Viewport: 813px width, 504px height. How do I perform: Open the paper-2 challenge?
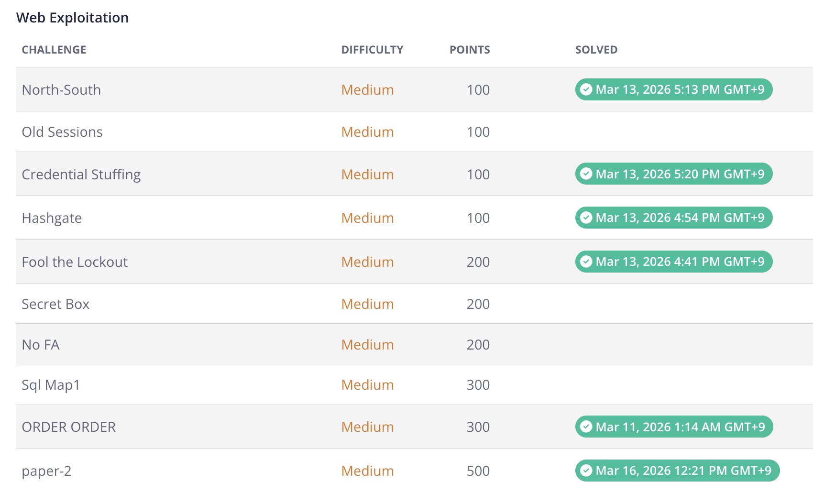[x=46, y=471]
